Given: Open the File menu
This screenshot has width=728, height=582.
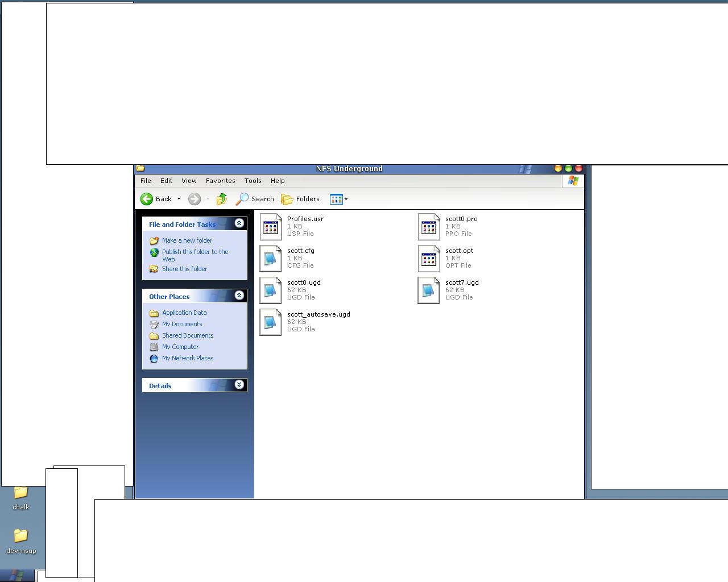Looking at the screenshot, I should coord(146,181).
